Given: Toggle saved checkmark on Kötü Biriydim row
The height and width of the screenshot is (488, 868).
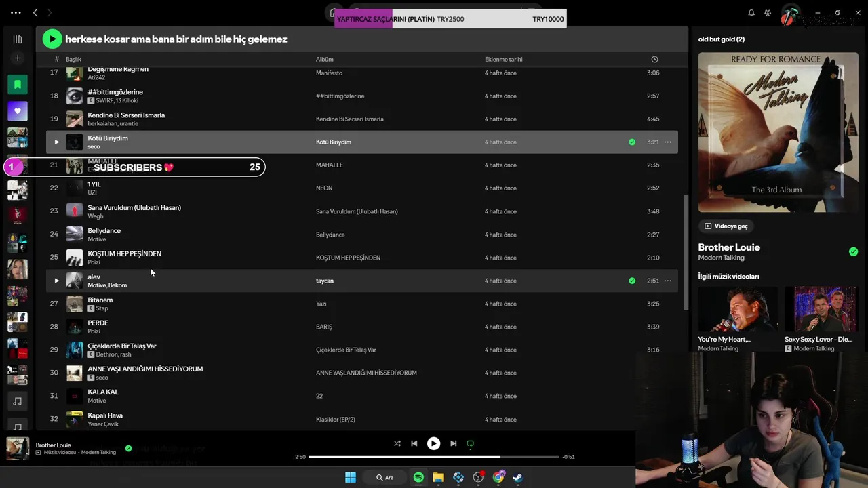Looking at the screenshot, I should coord(632,142).
